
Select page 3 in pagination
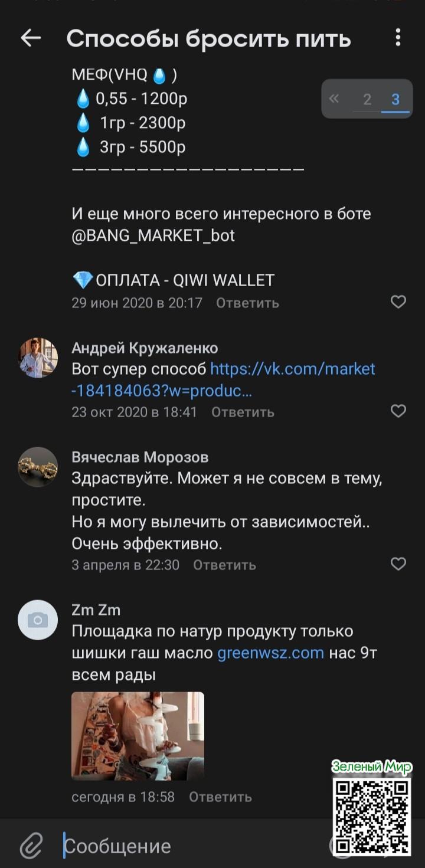(395, 99)
